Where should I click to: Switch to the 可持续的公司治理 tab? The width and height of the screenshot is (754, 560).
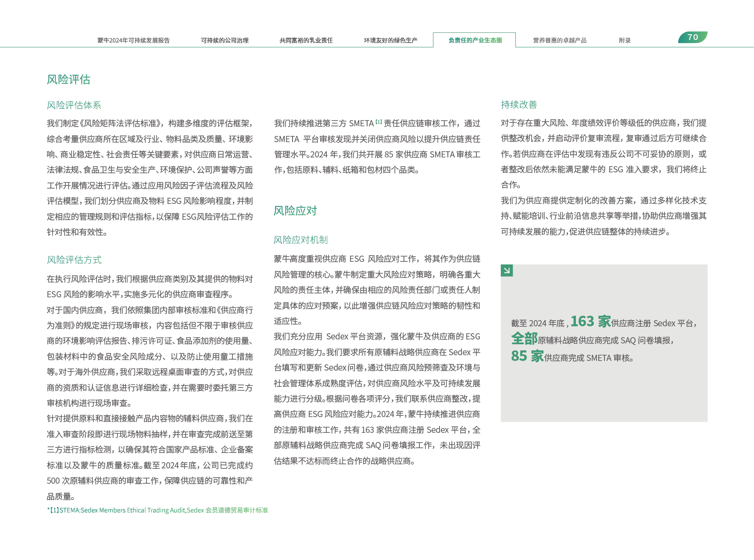tap(225, 40)
